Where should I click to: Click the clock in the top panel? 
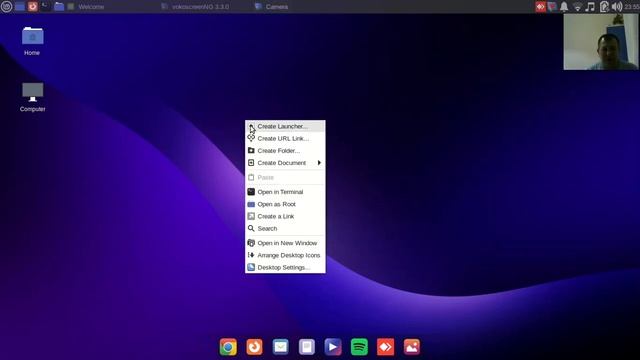tap(632, 7)
